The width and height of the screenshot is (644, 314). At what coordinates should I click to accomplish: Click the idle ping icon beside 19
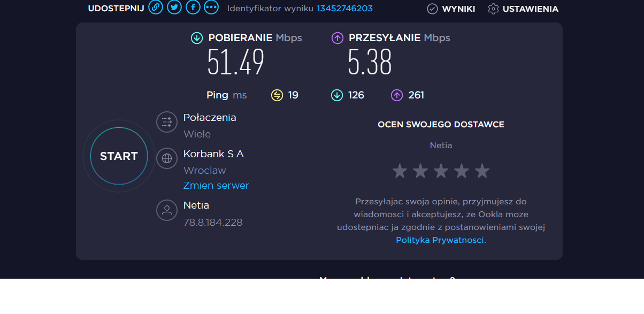[x=277, y=95]
